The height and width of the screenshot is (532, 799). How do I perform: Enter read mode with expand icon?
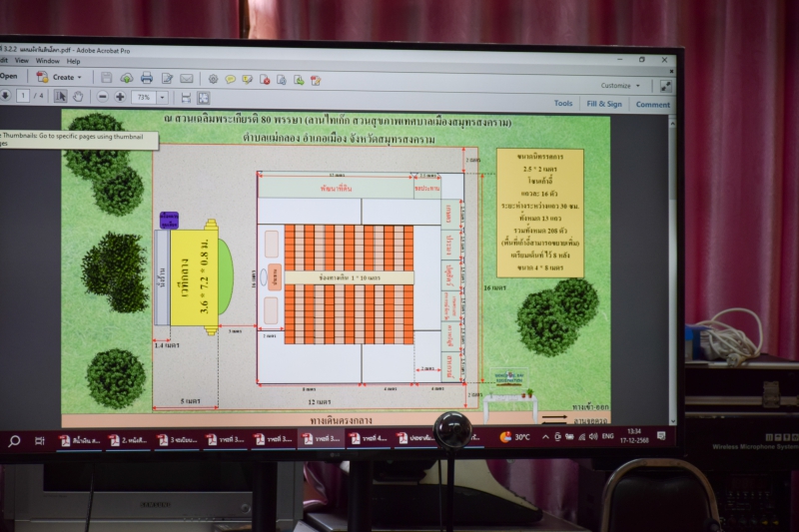(x=666, y=86)
